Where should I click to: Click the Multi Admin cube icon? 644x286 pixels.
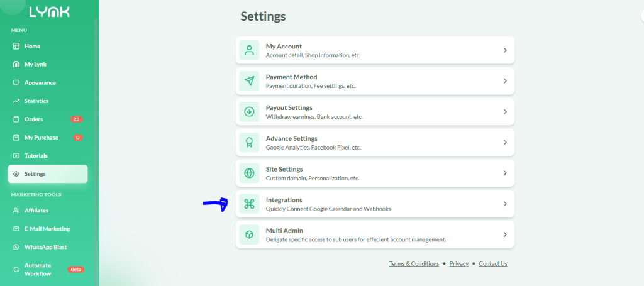[250, 234]
